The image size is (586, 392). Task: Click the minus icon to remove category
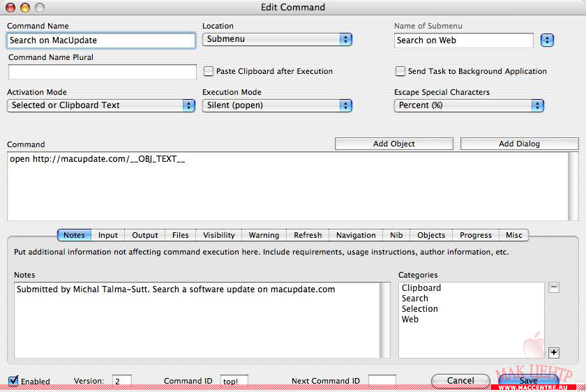[x=553, y=287]
